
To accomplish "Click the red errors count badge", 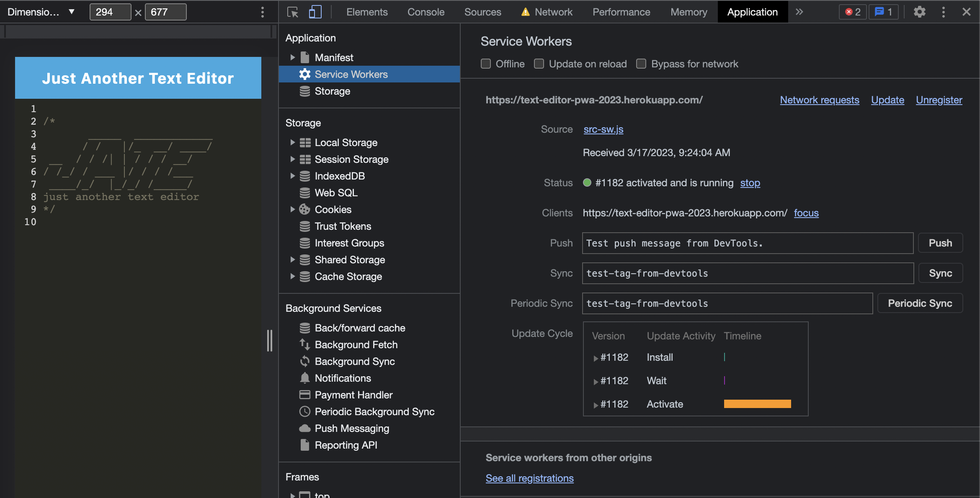I will pos(852,12).
